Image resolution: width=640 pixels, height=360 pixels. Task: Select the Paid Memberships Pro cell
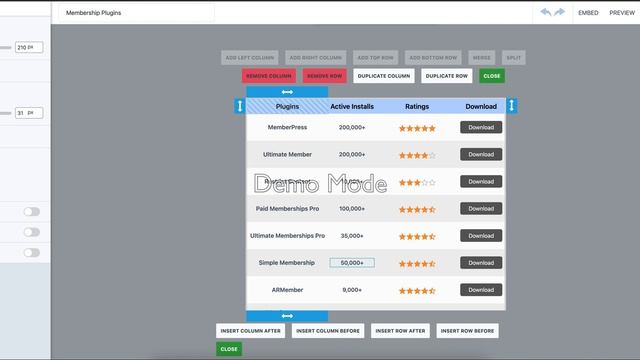click(287, 209)
